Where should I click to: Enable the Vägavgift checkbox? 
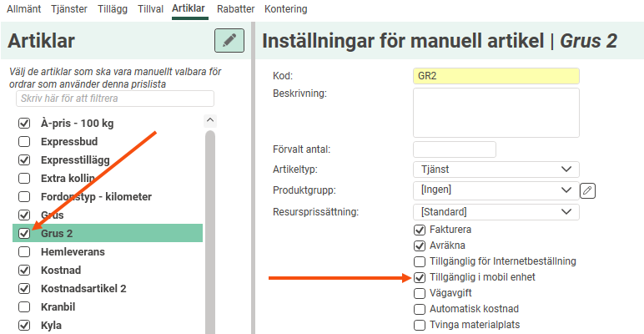point(420,293)
